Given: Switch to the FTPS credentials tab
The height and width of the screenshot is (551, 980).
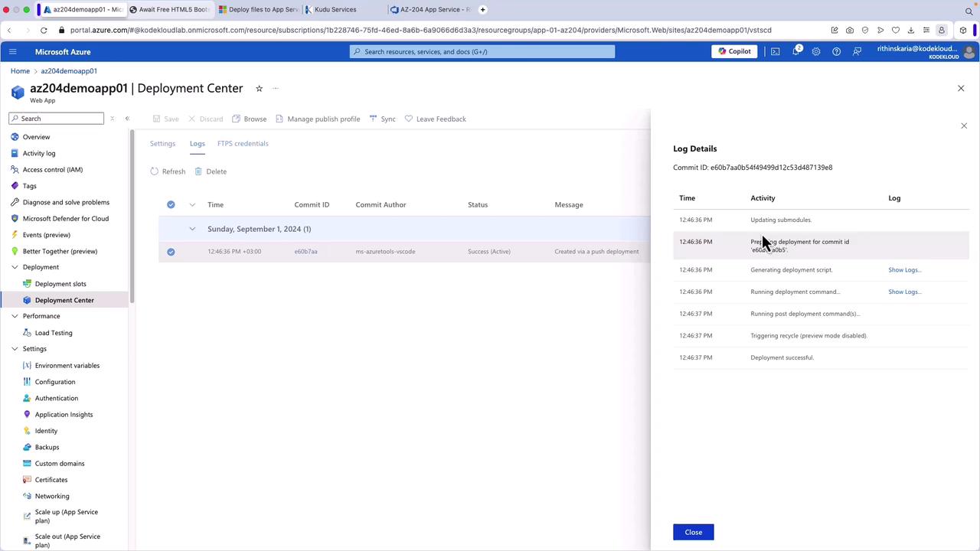Looking at the screenshot, I should pos(243,143).
